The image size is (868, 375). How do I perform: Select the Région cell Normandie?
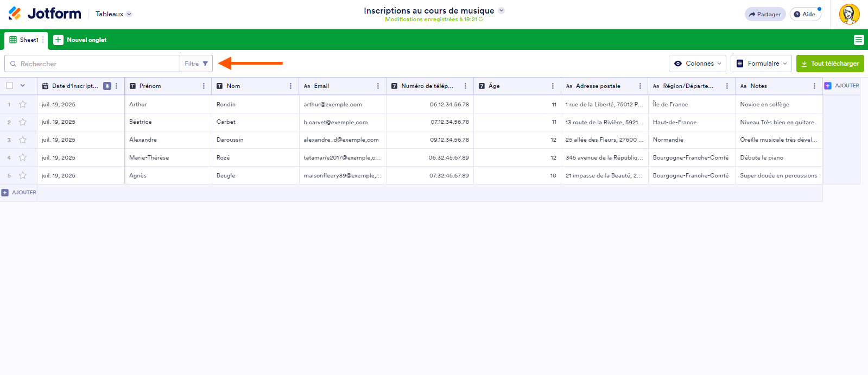pos(692,140)
